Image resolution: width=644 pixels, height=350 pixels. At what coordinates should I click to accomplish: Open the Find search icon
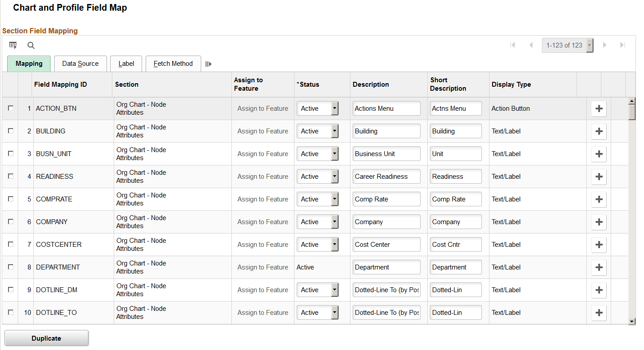pyautogui.click(x=31, y=45)
